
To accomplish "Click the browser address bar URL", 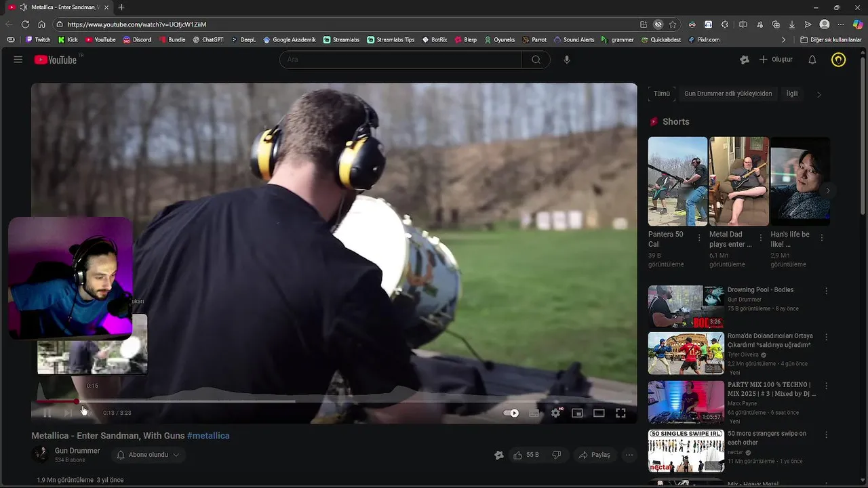I will click(137, 24).
